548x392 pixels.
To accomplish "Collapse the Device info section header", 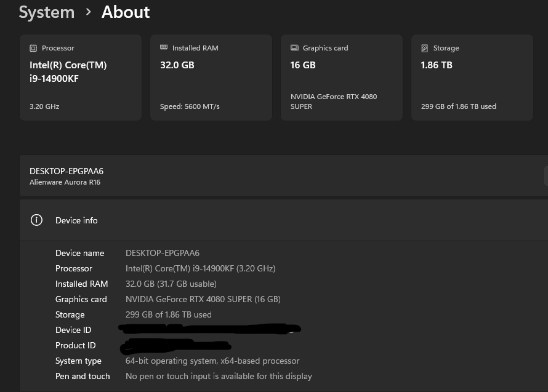I will click(284, 220).
